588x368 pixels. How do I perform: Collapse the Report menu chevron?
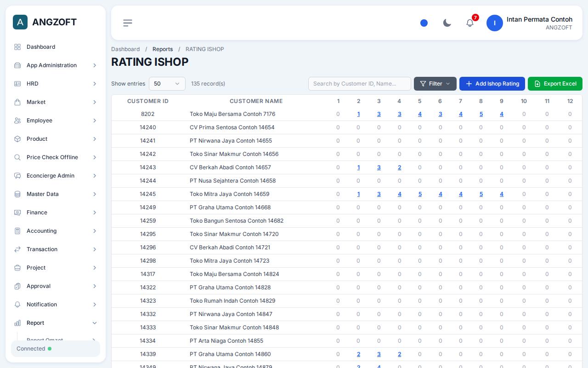click(95, 323)
